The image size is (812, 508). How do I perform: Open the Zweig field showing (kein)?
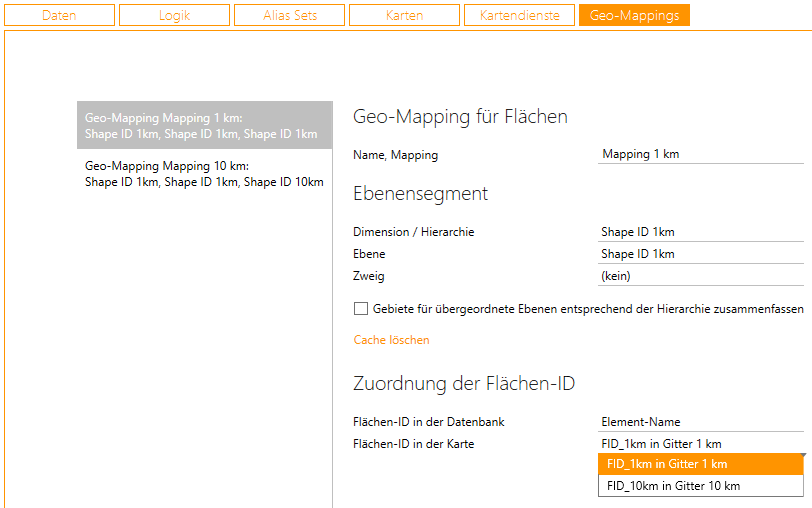pos(700,276)
